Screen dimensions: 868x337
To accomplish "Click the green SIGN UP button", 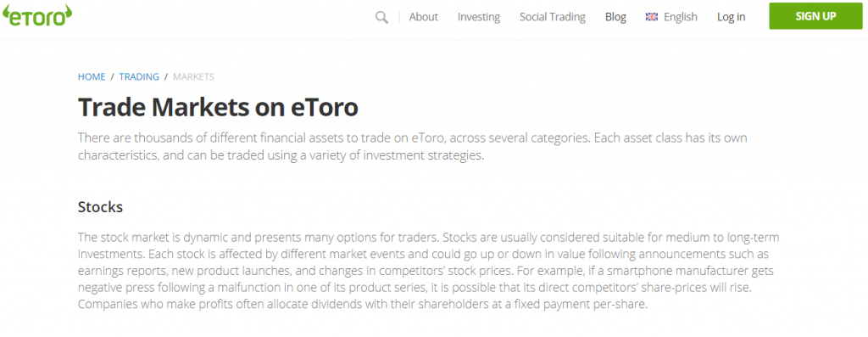I will [816, 16].
